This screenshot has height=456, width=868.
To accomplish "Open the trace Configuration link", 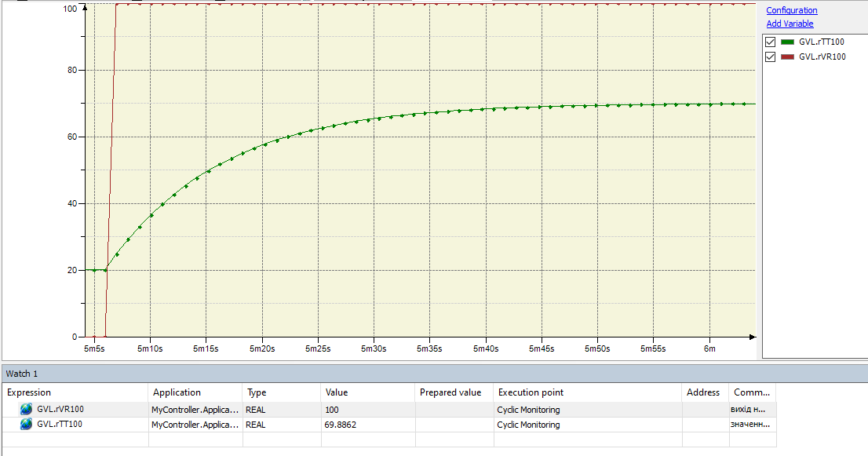I will coord(791,10).
